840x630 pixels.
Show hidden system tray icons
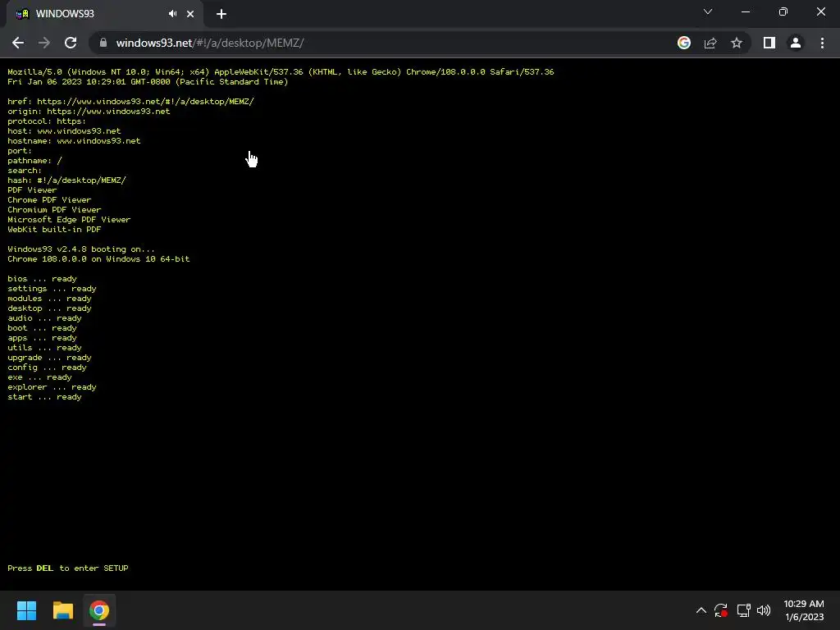coord(701,610)
